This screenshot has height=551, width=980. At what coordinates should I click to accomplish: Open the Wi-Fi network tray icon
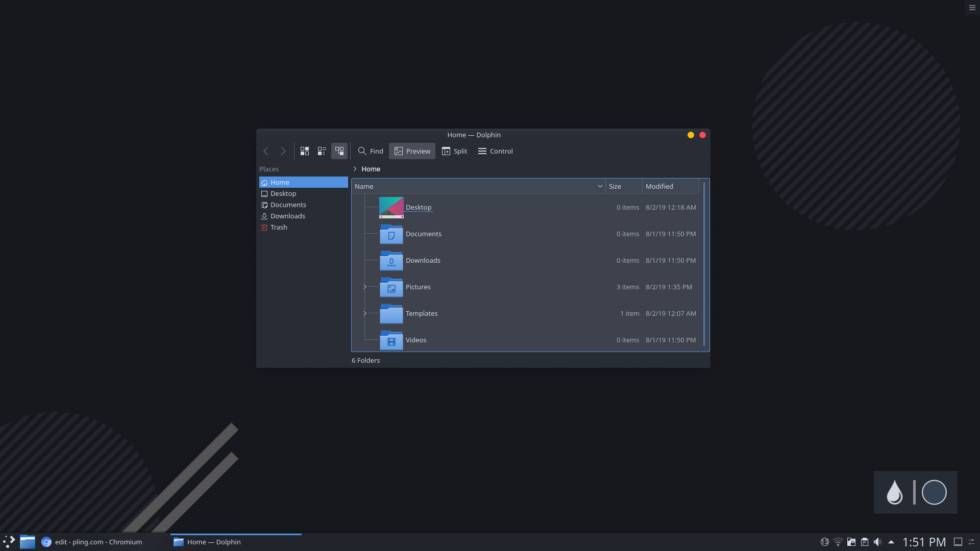(838, 542)
